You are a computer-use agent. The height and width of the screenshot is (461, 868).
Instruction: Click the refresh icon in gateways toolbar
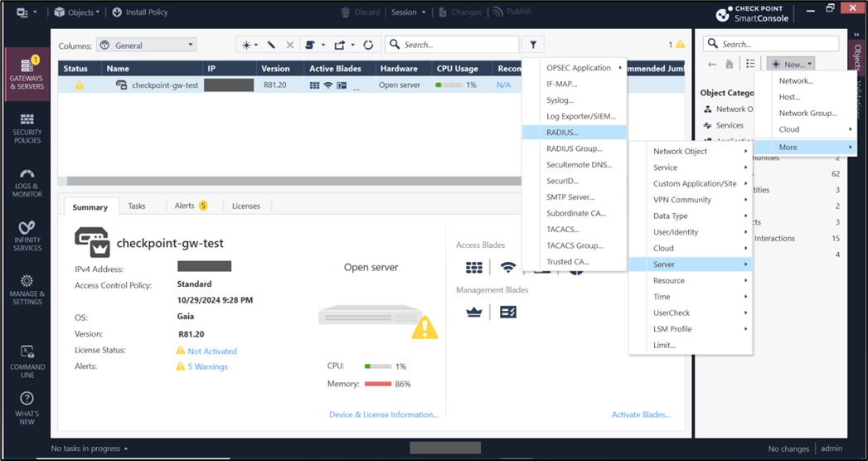coord(368,45)
